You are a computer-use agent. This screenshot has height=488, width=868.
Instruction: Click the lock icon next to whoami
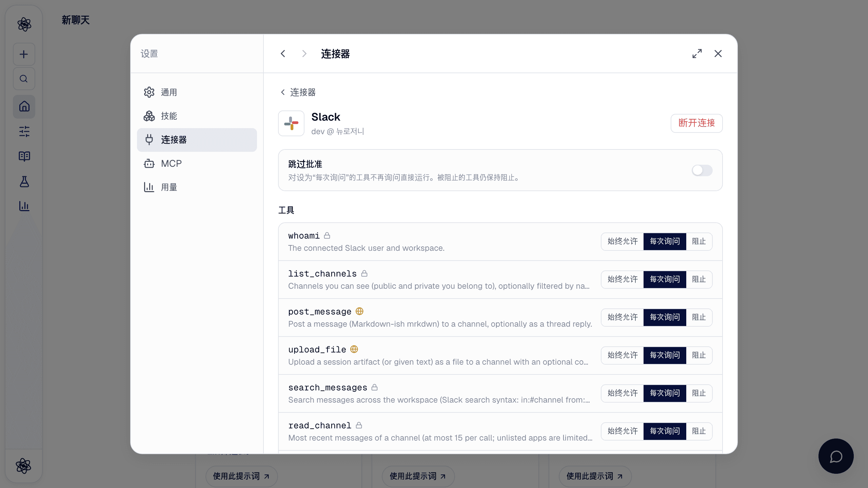[327, 235]
